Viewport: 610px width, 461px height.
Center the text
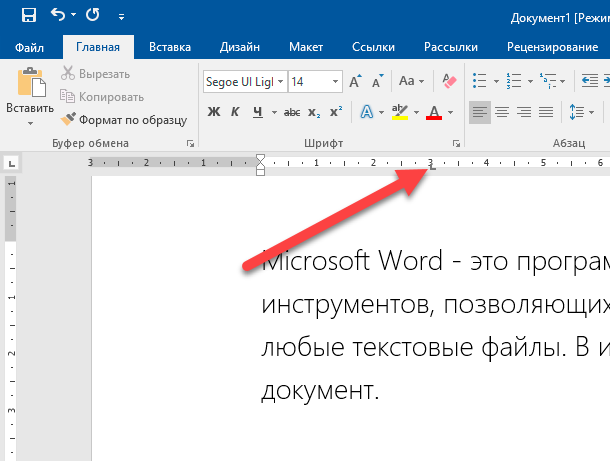click(x=502, y=112)
